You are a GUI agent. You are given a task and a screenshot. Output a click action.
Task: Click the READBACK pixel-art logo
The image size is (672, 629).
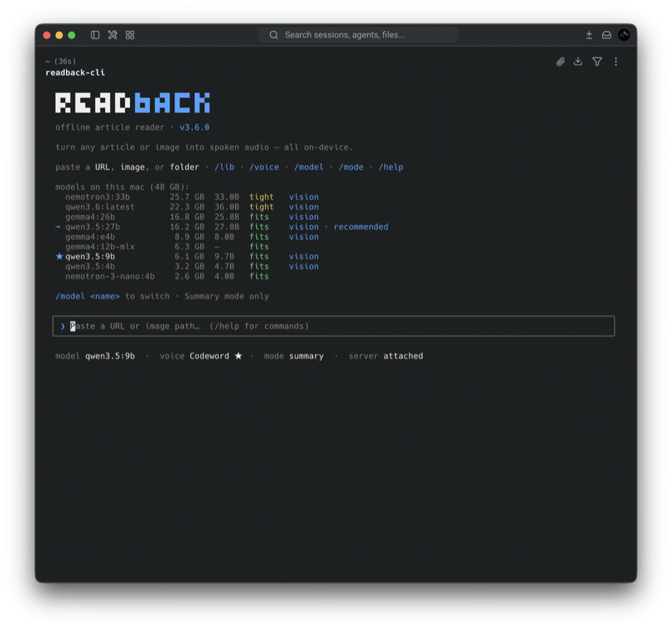coord(133,102)
